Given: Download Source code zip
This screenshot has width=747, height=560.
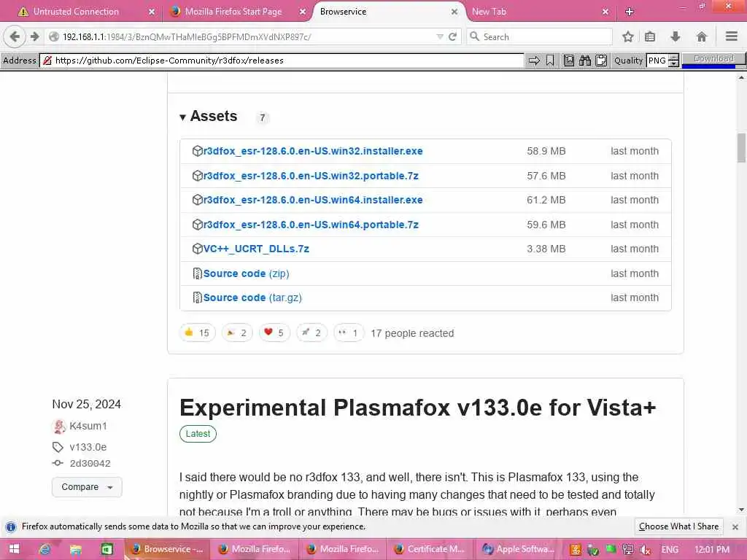Looking at the screenshot, I should click(x=247, y=273).
